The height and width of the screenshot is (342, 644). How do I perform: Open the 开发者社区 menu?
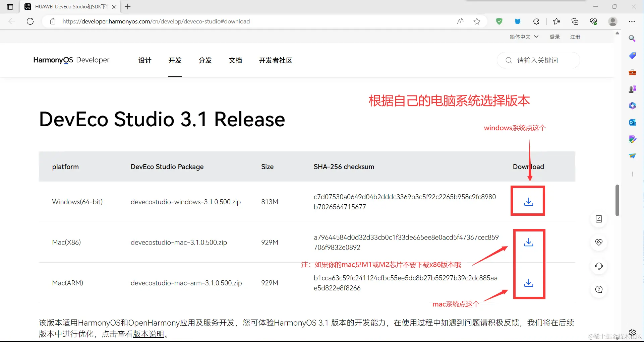pyautogui.click(x=276, y=60)
